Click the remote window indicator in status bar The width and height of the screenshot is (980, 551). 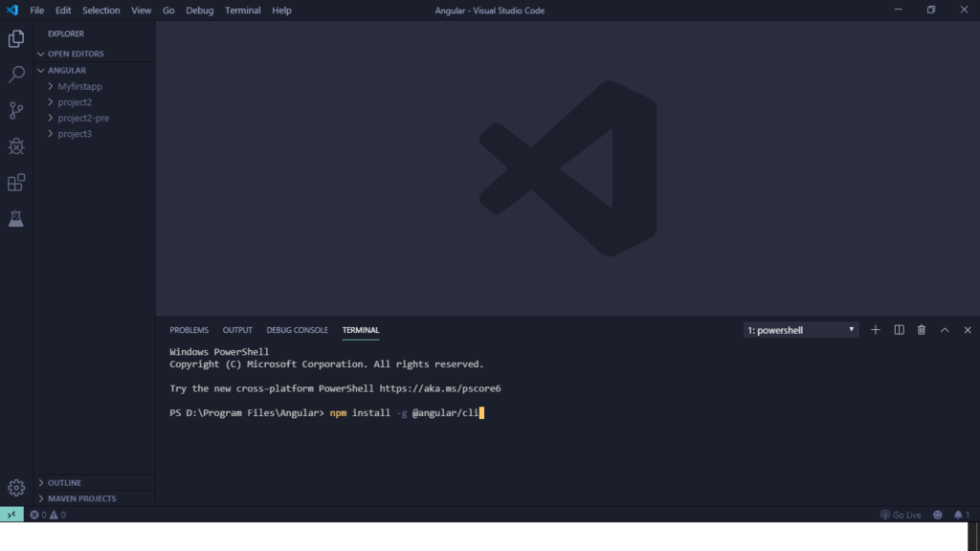pyautogui.click(x=11, y=515)
